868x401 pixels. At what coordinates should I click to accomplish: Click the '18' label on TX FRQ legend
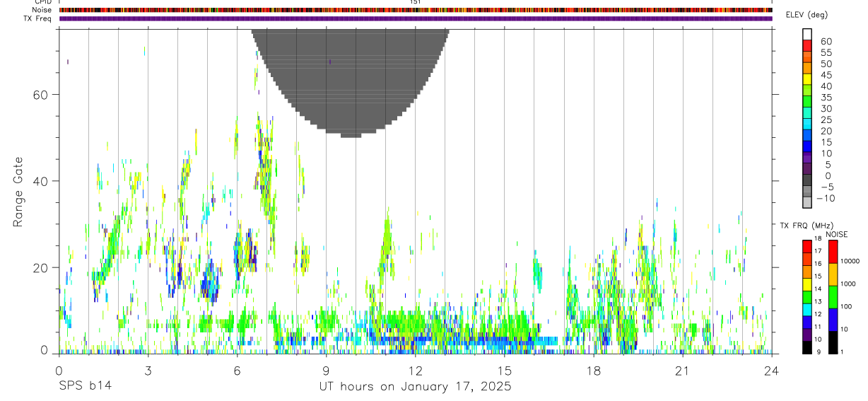click(x=817, y=238)
